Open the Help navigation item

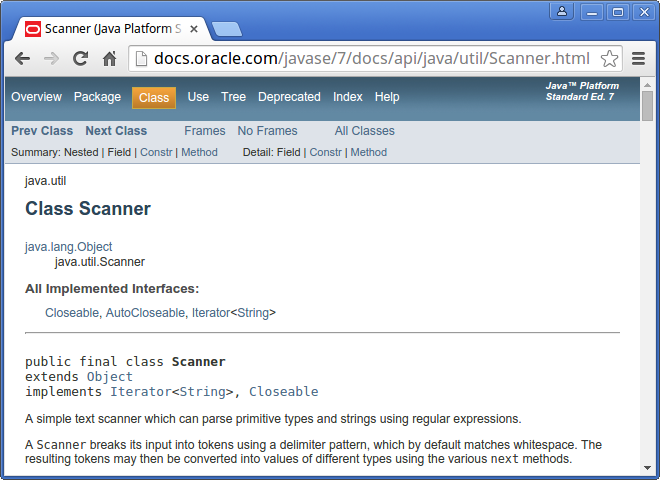pyautogui.click(x=387, y=97)
